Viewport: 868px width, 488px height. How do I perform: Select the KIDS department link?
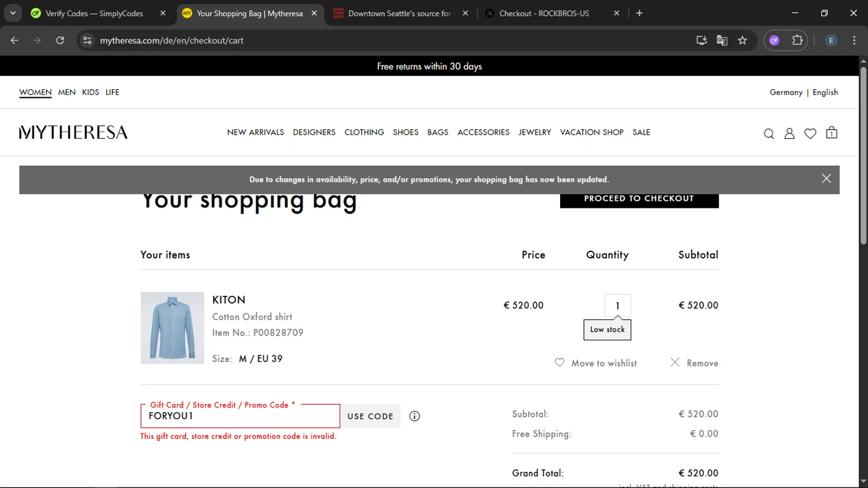tap(90, 93)
